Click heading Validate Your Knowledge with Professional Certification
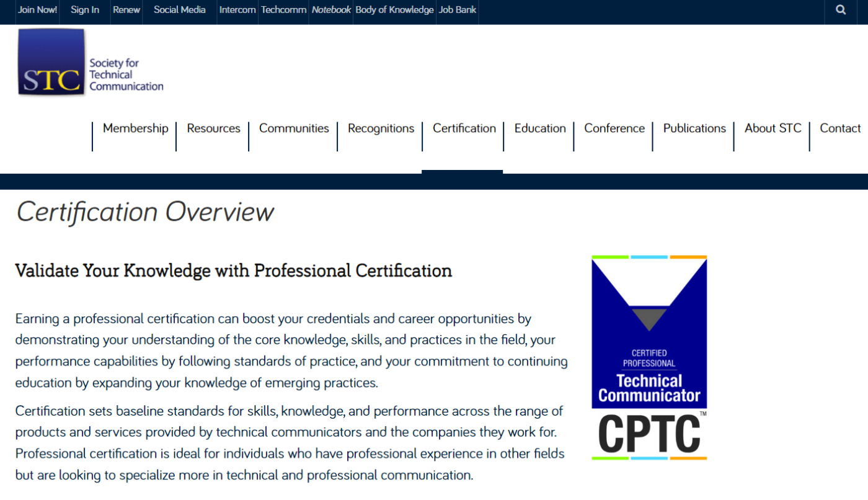The height and width of the screenshot is (500, 868). (234, 271)
